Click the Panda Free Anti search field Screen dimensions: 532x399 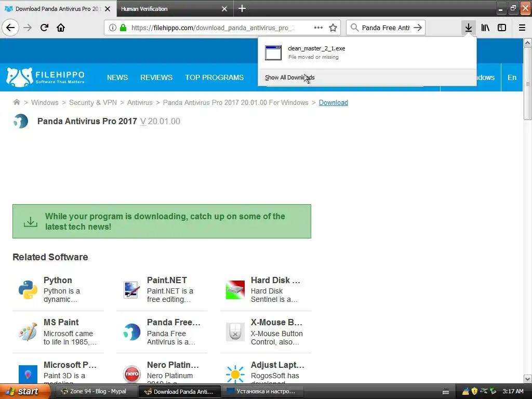coord(385,28)
